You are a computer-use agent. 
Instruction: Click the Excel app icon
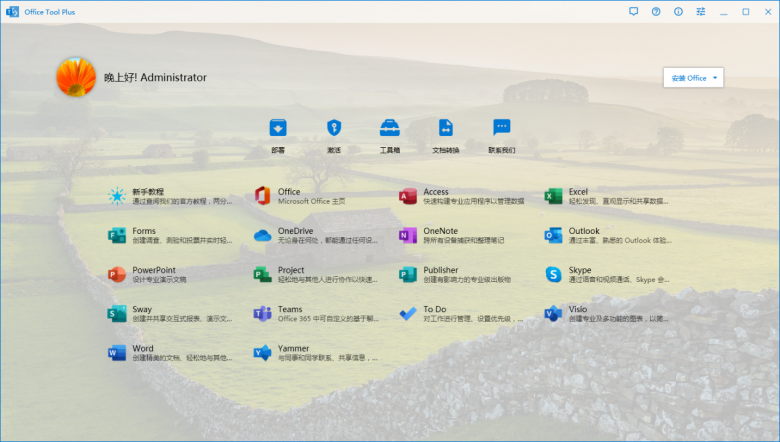click(553, 196)
